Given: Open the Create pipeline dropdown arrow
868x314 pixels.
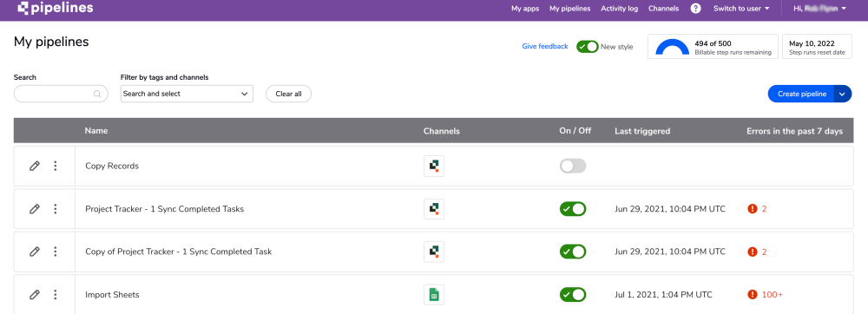Looking at the screenshot, I should pos(843,94).
